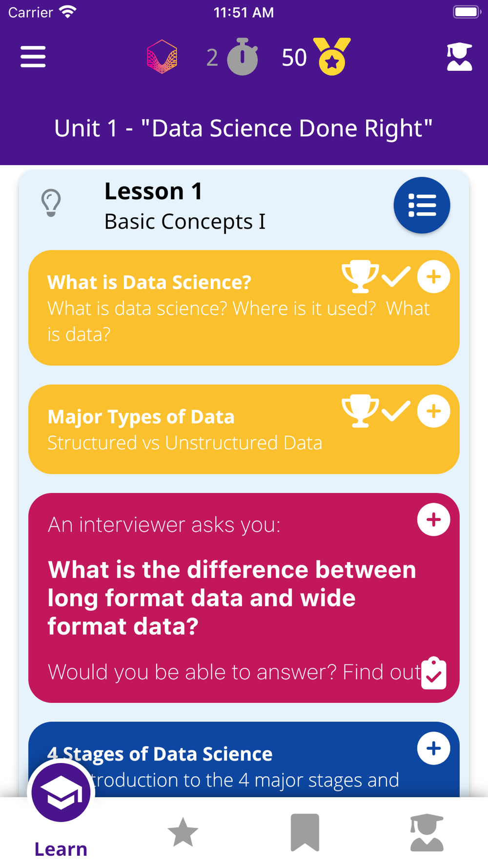This screenshot has height=868, width=488.
Task: Toggle checkmark on Major Types of Data card
Action: click(x=396, y=411)
